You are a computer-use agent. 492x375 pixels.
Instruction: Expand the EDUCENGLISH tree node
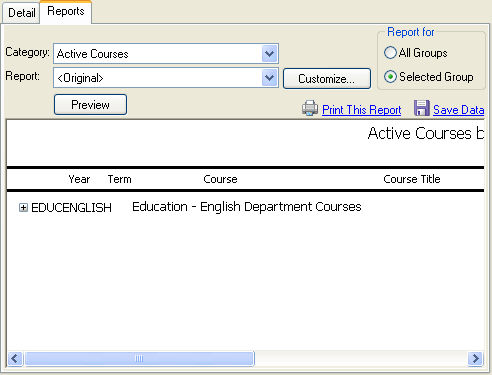pyautogui.click(x=23, y=208)
